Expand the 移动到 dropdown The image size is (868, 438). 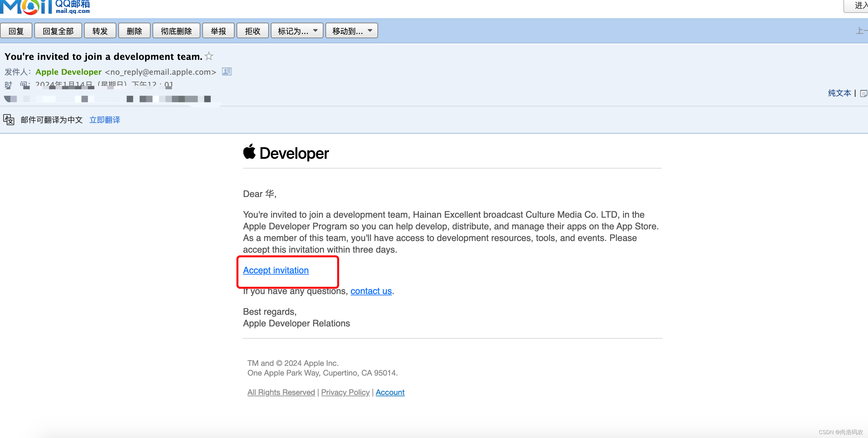(x=351, y=30)
